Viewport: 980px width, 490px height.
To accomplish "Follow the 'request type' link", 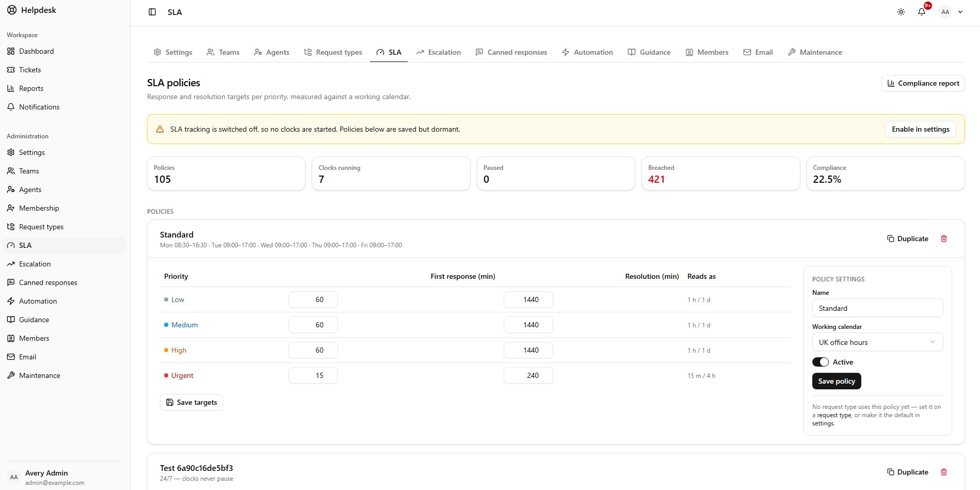I will point(834,415).
